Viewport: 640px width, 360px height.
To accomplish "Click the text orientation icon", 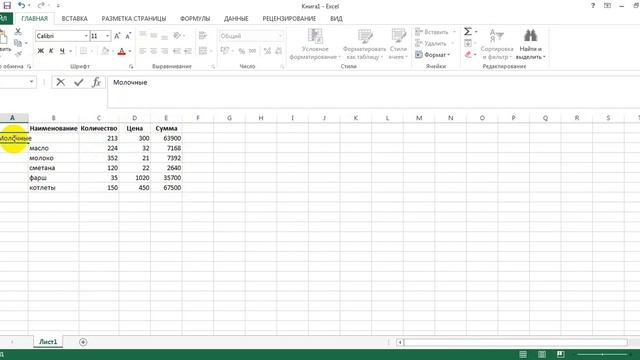I will 177,36.
